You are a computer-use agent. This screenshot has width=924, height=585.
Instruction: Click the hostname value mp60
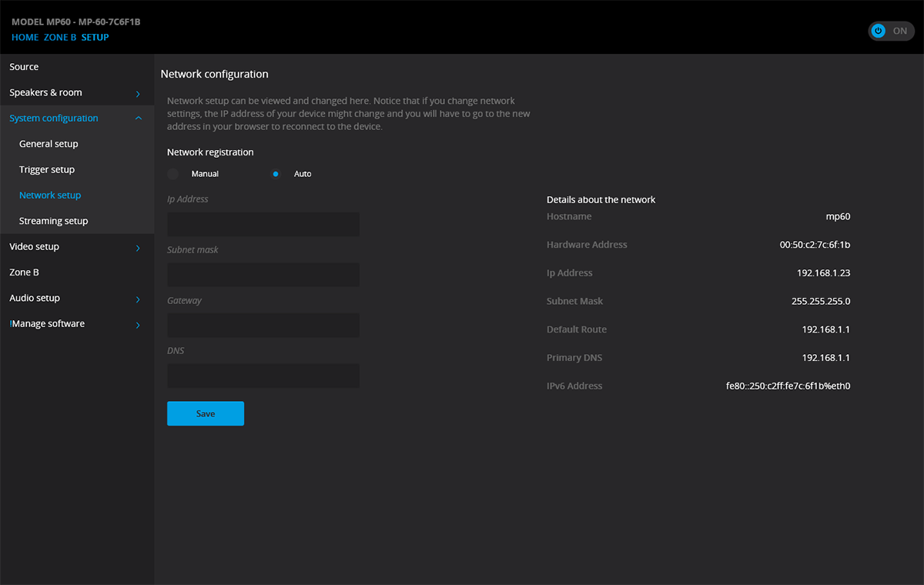click(838, 217)
